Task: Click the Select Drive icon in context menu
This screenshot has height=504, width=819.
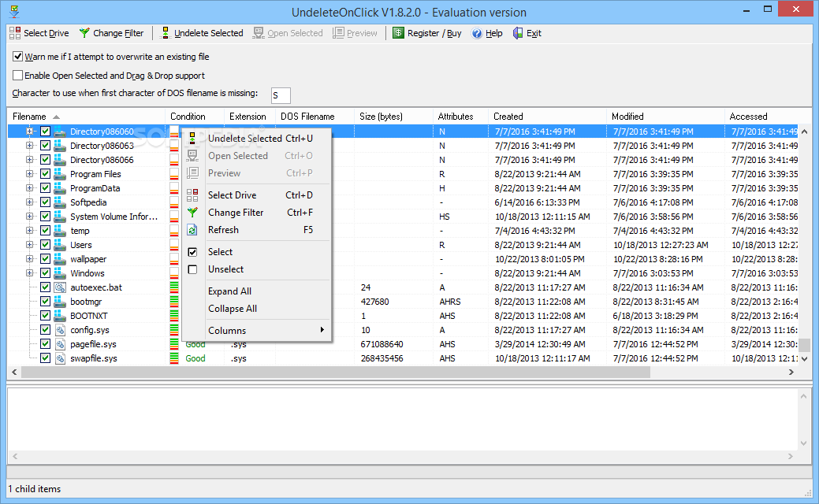Action: coord(192,195)
